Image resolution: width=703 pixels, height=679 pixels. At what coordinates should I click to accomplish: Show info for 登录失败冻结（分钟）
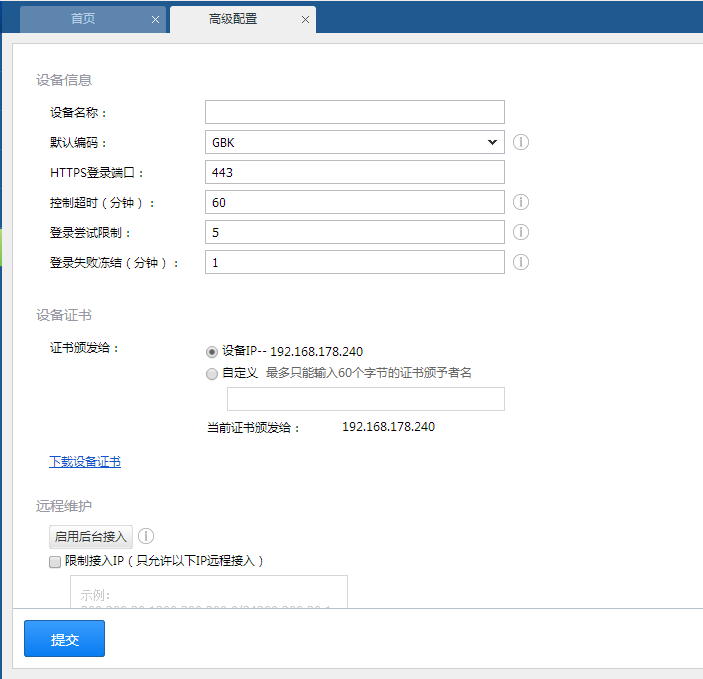[521, 262]
